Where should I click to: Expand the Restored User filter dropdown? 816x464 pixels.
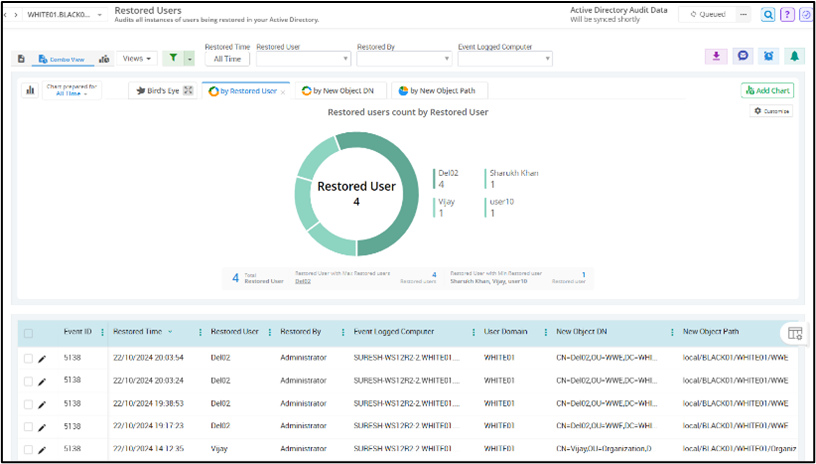(303, 59)
